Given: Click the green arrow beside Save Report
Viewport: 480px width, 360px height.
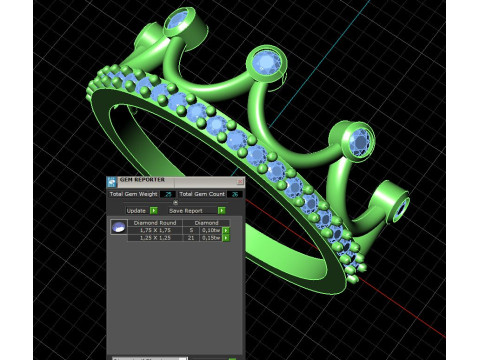Looking at the screenshot, I should (222, 211).
